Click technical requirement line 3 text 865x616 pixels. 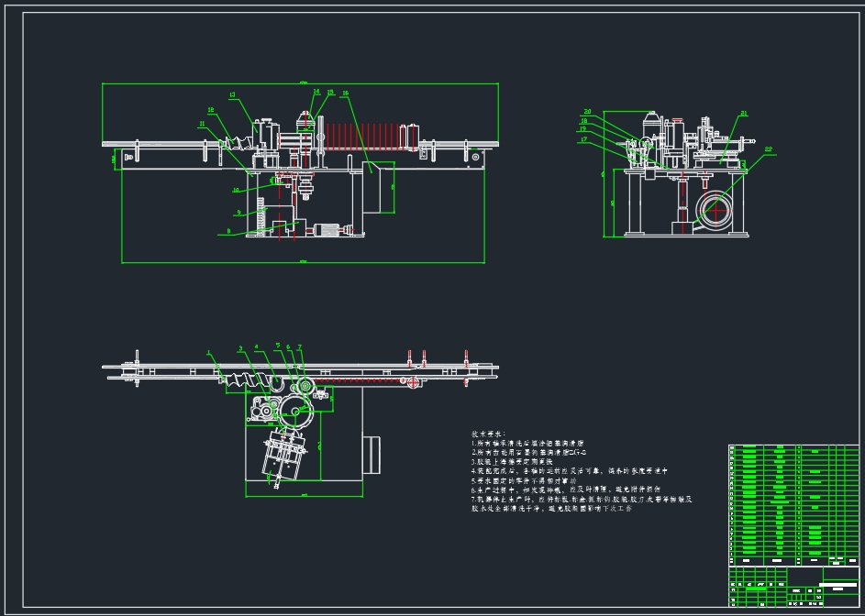tap(512, 462)
